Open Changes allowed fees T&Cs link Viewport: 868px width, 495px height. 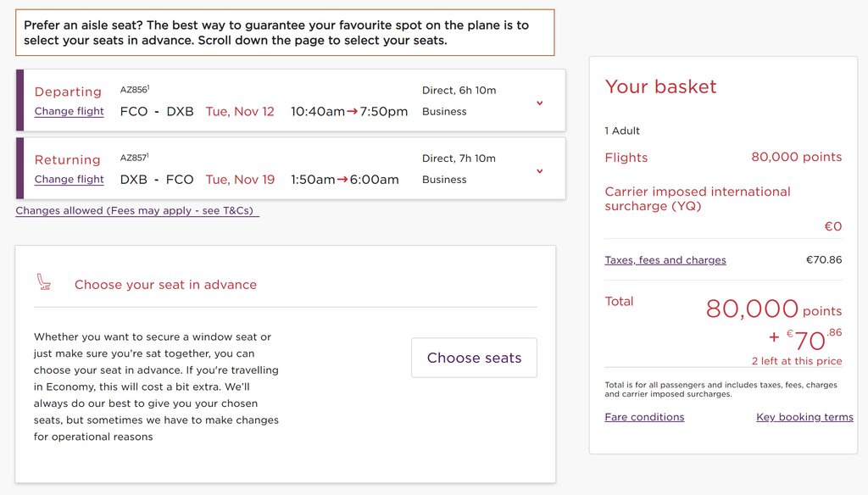(x=137, y=210)
